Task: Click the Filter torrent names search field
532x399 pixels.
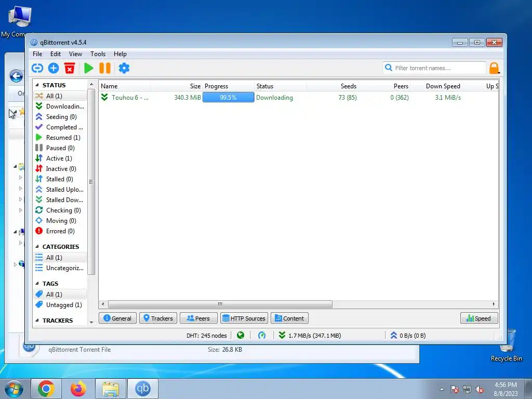Action: [435, 68]
